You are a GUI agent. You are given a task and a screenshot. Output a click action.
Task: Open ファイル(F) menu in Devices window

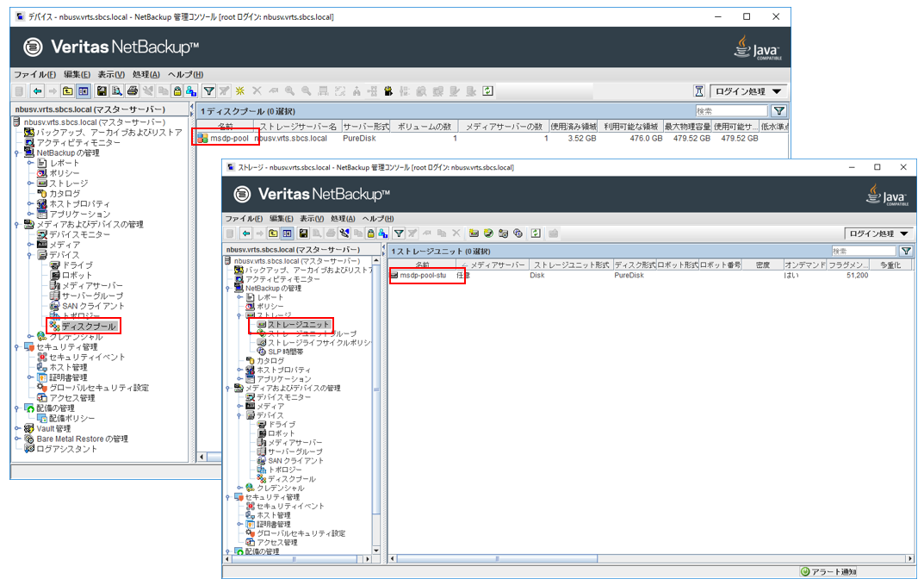[34, 75]
